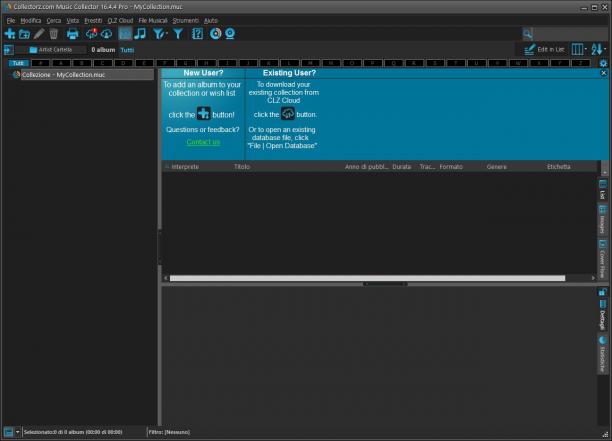612x441 pixels.
Task: Open the Vista menu
Action: (x=73, y=20)
